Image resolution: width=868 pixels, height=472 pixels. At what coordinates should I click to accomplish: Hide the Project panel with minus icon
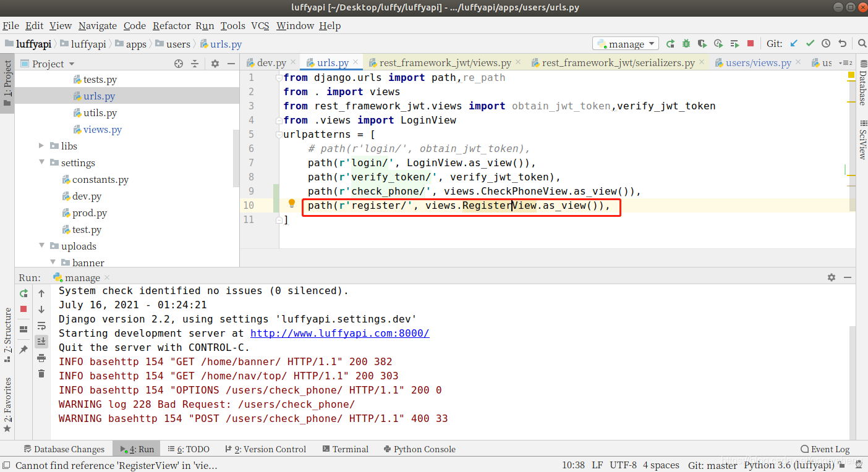tap(231, 63)
